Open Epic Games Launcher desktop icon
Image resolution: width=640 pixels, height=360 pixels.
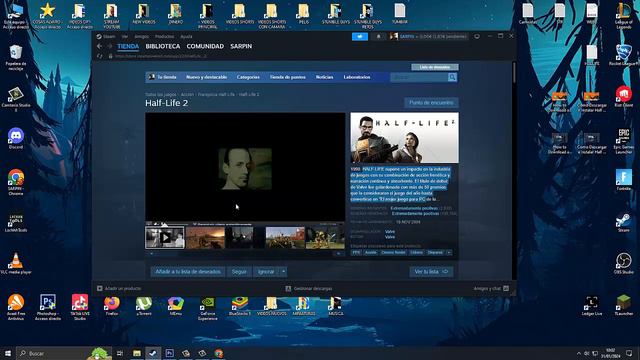point(624,141)
